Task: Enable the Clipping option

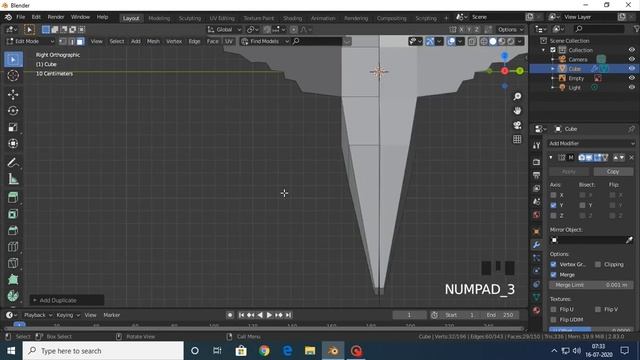Action: [x=598, y=264]
